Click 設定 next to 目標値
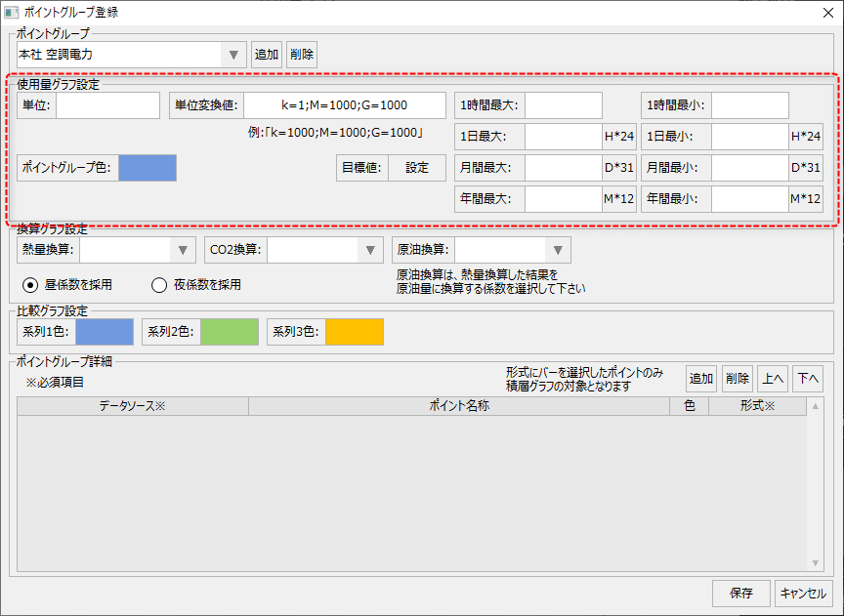Image resolution: width=844 pixels, height=616 pixels. 417,168
